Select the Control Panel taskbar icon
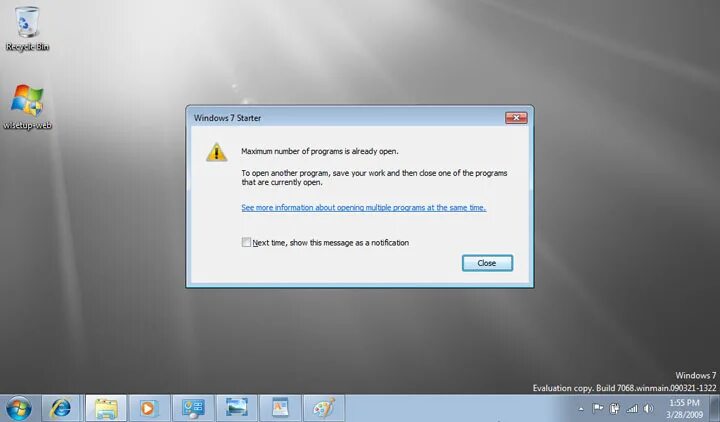Screen dimensions: 720x422 [193, 408]
